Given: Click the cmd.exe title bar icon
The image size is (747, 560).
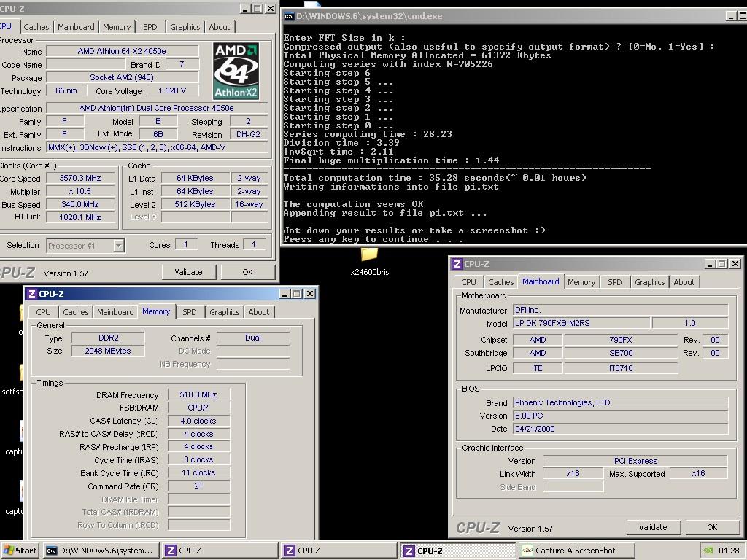Looking at the screenshot, I should pyautogui.click(x=289, y=16).
